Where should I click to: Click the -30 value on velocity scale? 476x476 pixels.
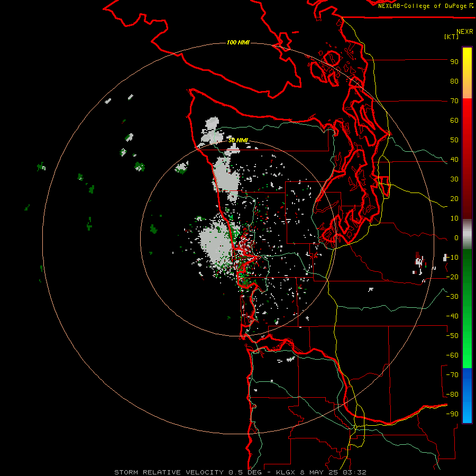coord(452,297)
